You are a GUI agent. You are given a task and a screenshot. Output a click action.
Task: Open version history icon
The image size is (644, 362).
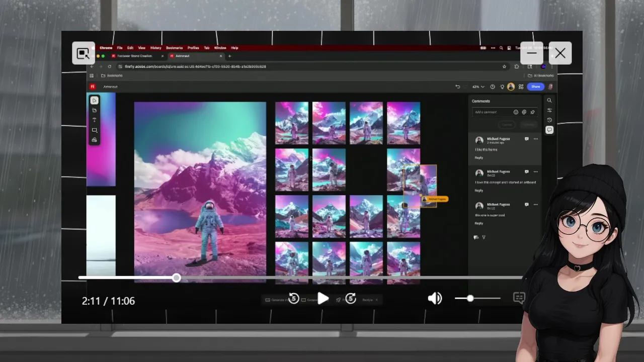tap(549, 120)
